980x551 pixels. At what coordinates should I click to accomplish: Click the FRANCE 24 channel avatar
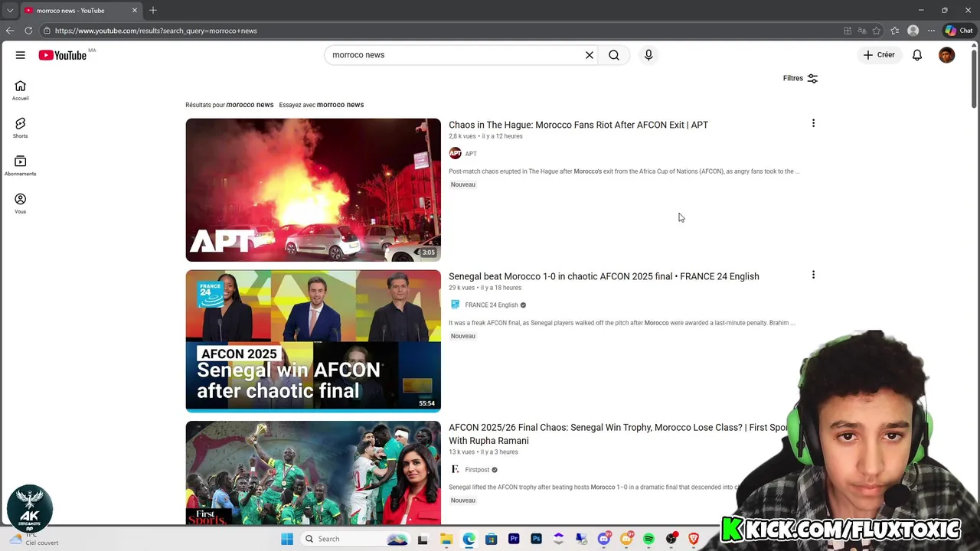(x=455, y=305)
